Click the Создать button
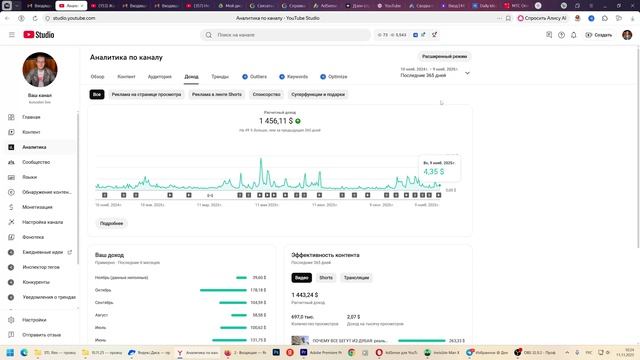The image size is (640, 360). pos(599,35)
